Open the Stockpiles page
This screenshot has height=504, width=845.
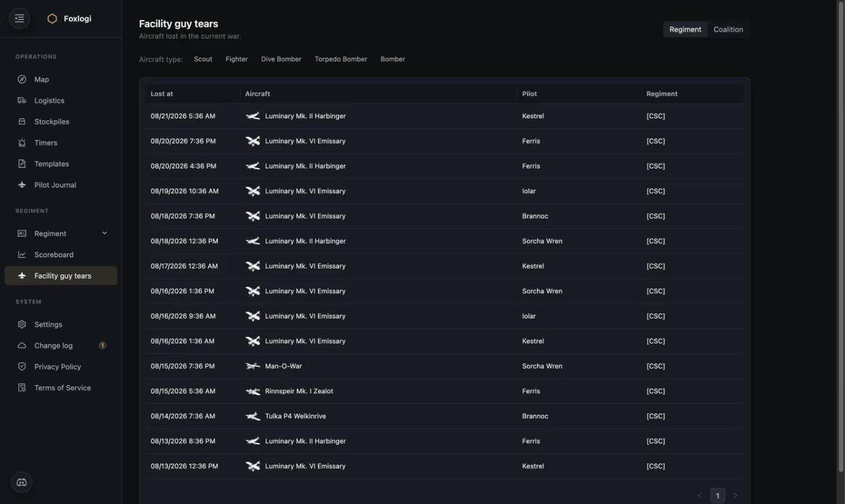click(61, 122)
